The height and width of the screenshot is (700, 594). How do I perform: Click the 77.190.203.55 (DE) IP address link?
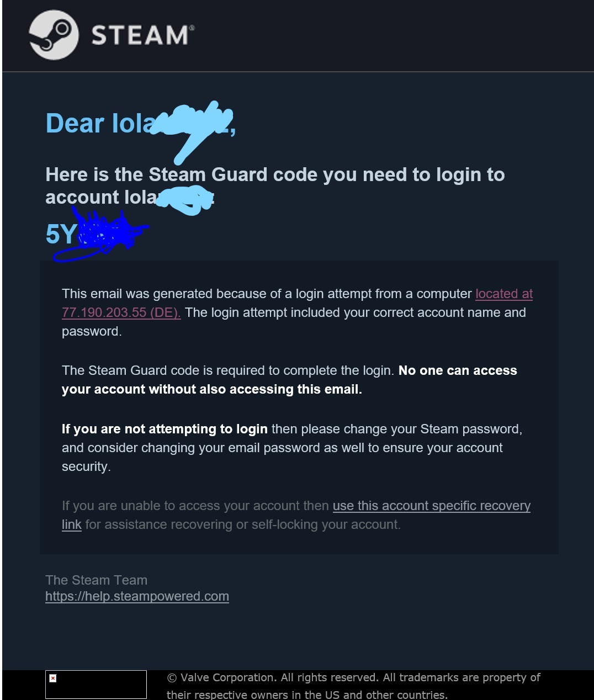tap(121, 312)
